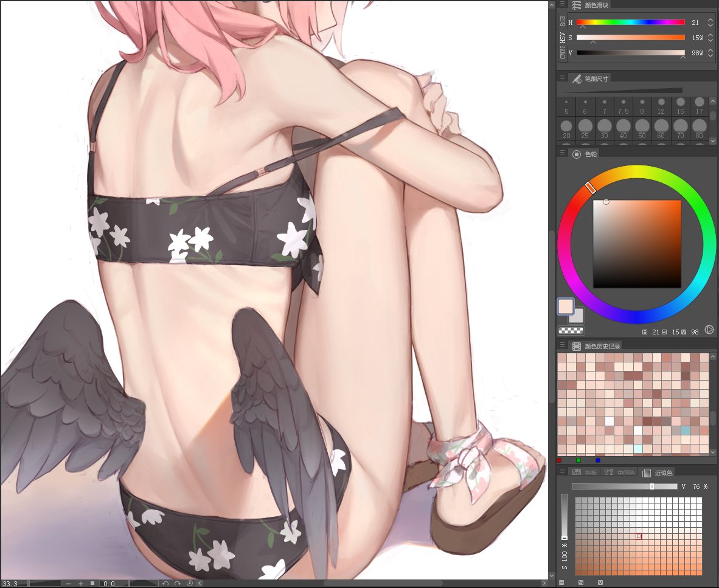Choose brush size 60
Screen dimensions: 719x588
pyautogui.click(x=661, y=129)
